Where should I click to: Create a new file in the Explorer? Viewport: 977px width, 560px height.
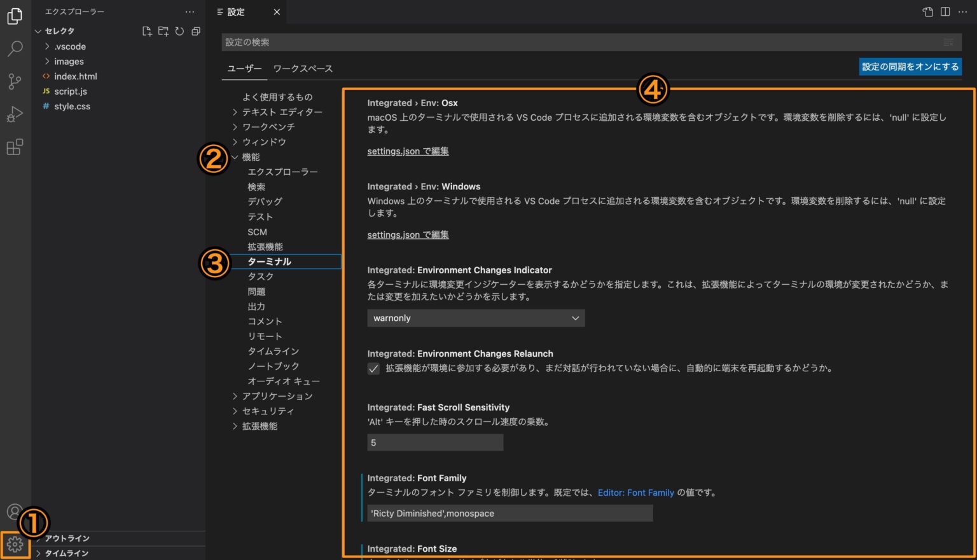146,31
